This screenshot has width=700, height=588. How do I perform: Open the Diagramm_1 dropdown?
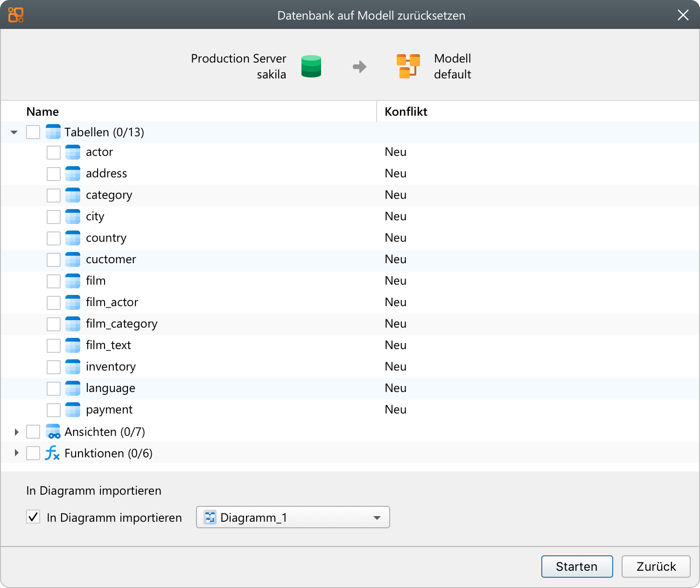293,517
